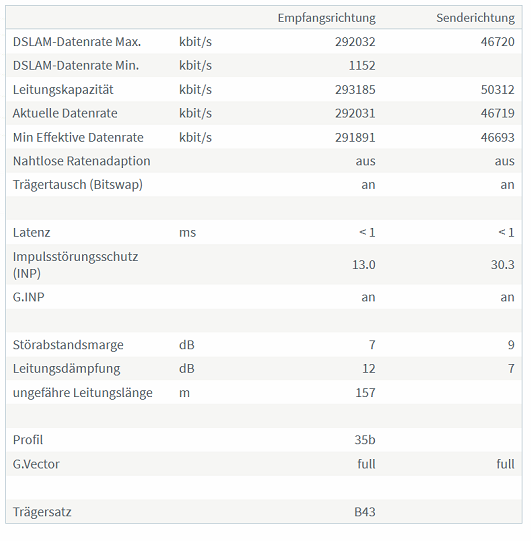This screenshot has height=541, width=531.
Task: Click the Senderichtung column header
Action: click(475, 18)
